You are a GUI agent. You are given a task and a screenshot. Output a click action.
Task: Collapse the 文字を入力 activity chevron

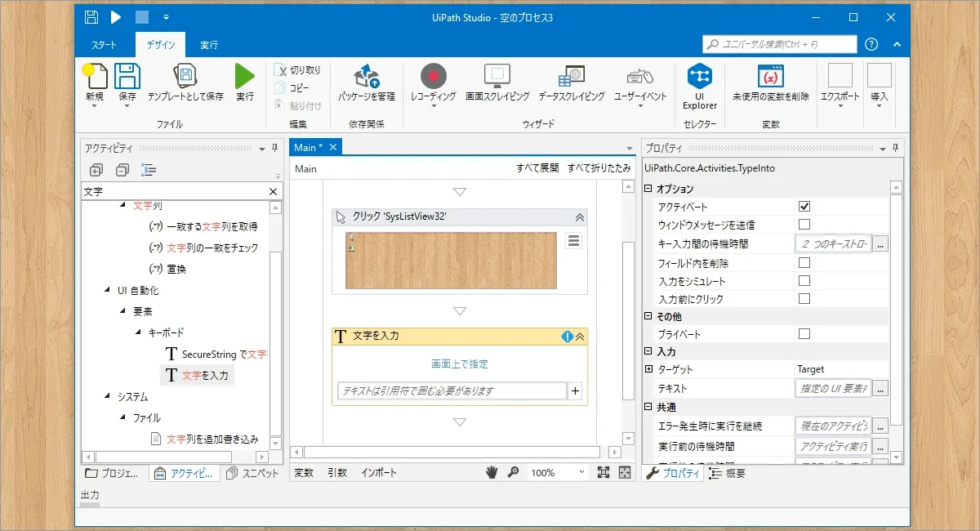pyautogui.click(x=580, y=337)
